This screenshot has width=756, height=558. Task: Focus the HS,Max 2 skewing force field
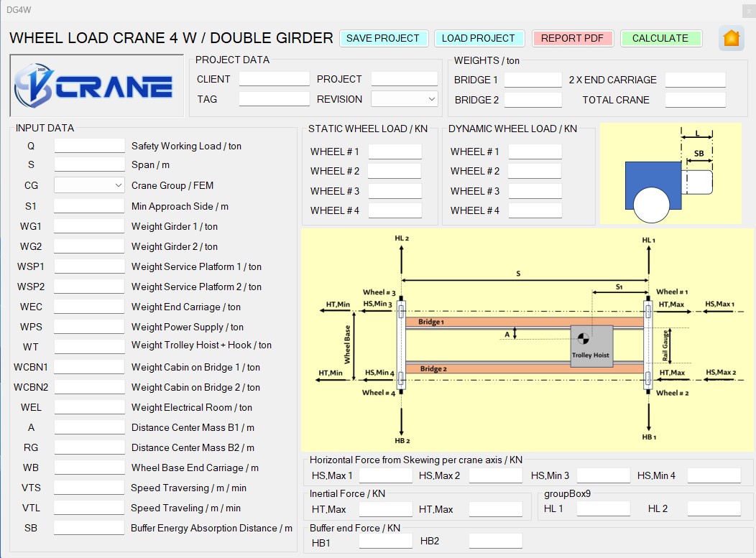point(496,475)
